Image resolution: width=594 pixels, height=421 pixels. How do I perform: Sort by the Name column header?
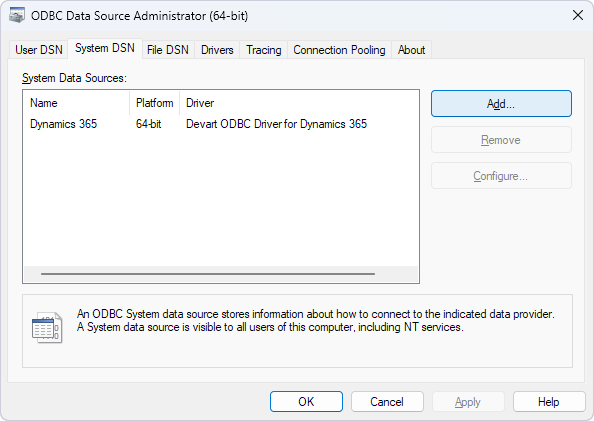[77, 103]
